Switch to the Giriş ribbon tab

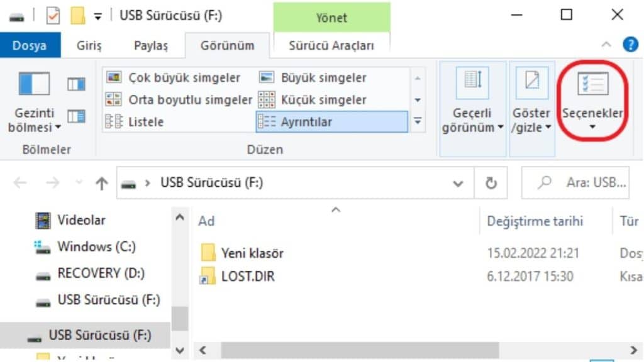click(88, 45)
